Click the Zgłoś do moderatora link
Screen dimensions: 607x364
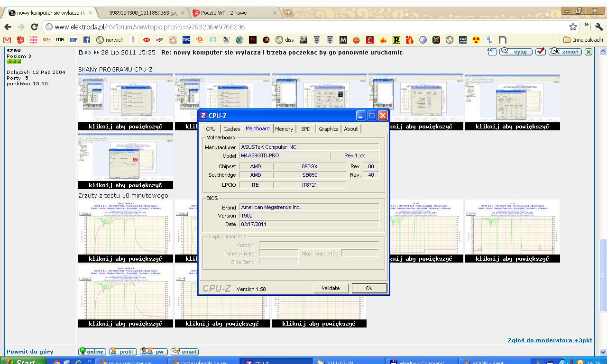point(550,340)
